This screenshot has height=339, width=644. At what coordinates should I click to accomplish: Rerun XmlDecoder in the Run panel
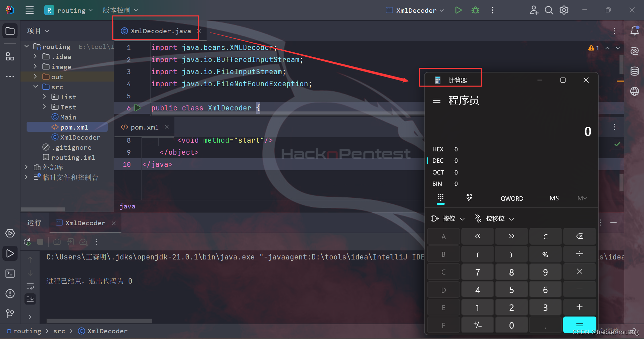click(28, 242)
